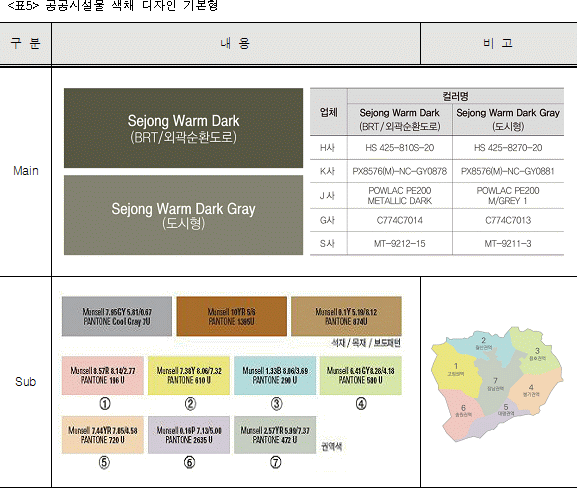Viewport: 577px width, 488px height.
Task: Pick the gray-green PANTONE 472 U swatch
Action: point(275,435)
